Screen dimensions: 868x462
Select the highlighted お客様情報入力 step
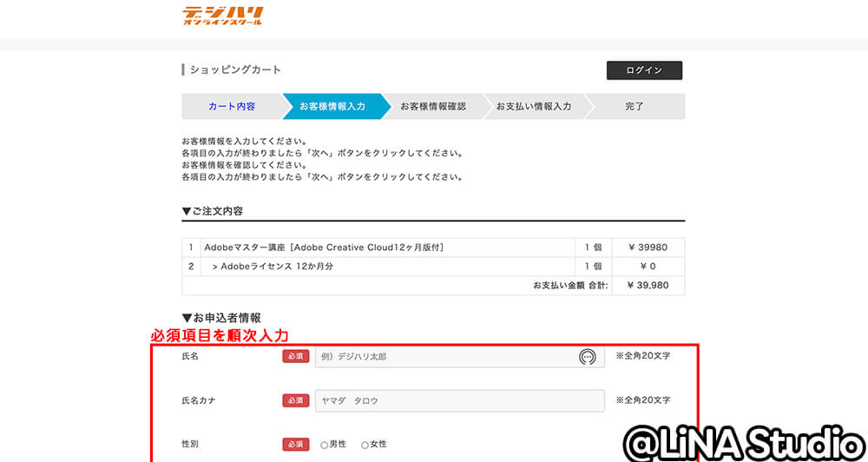332,107
